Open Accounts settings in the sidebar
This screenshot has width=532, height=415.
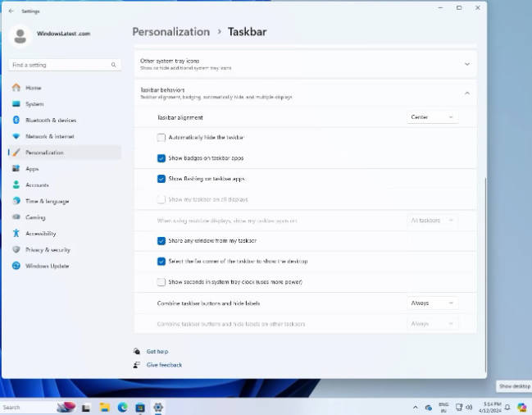click(x=65, y=185)
